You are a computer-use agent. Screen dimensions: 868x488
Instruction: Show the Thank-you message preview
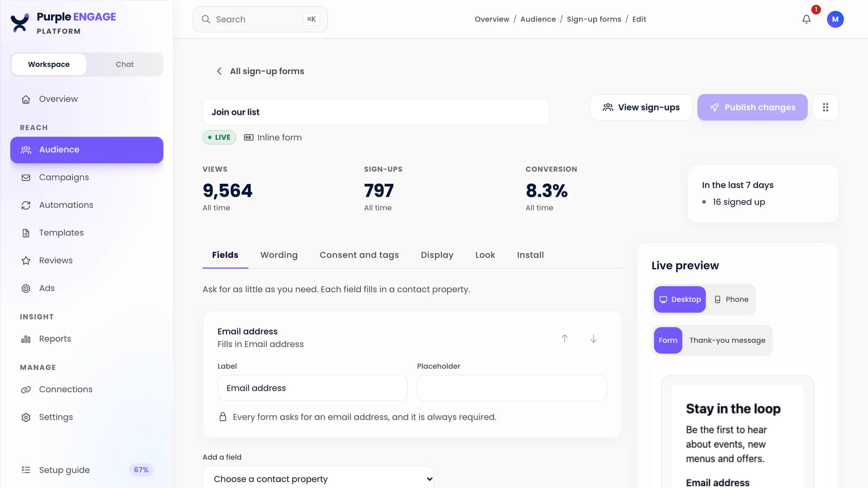coord(727,340)
